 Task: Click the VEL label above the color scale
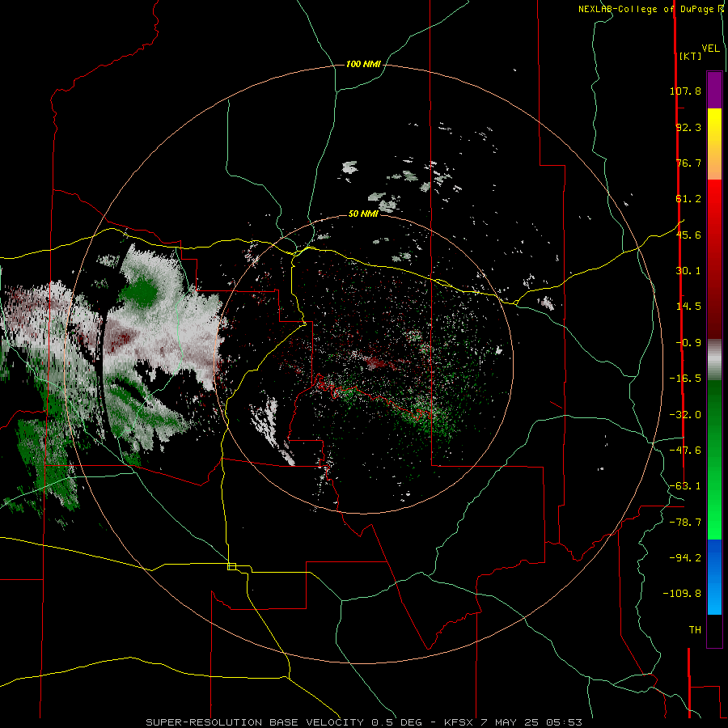click(x=710, y=49)
